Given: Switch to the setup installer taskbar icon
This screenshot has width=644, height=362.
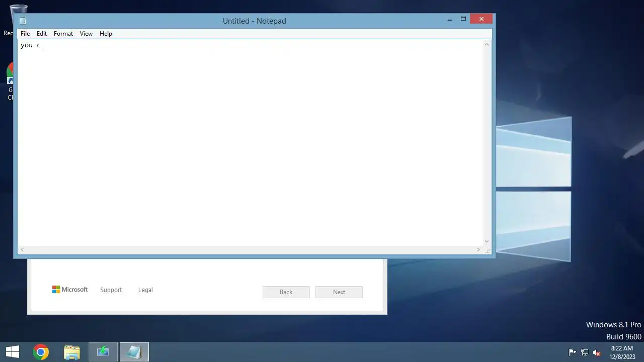Looking at the screenshot, I should point(103,352).
